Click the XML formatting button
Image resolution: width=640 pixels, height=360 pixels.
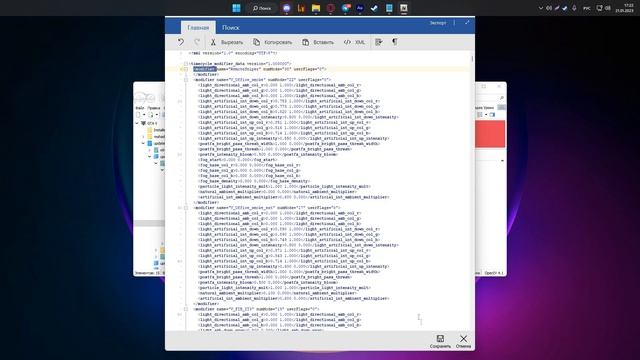click(x=354, y=42)
